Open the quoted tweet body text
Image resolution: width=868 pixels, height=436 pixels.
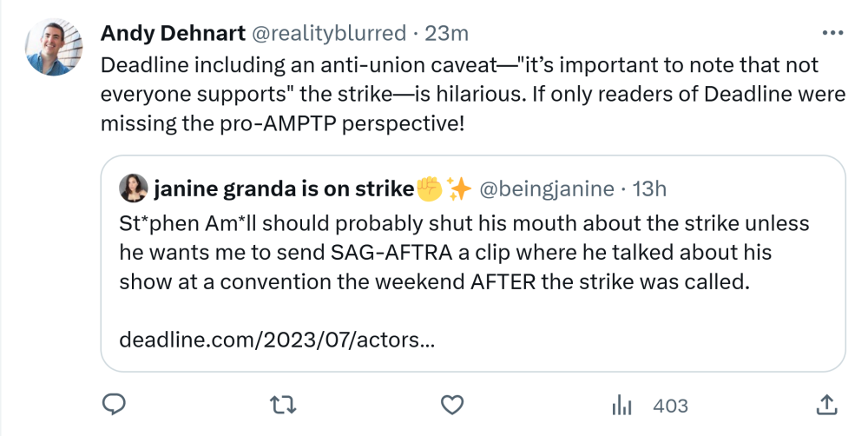(464, 253)
